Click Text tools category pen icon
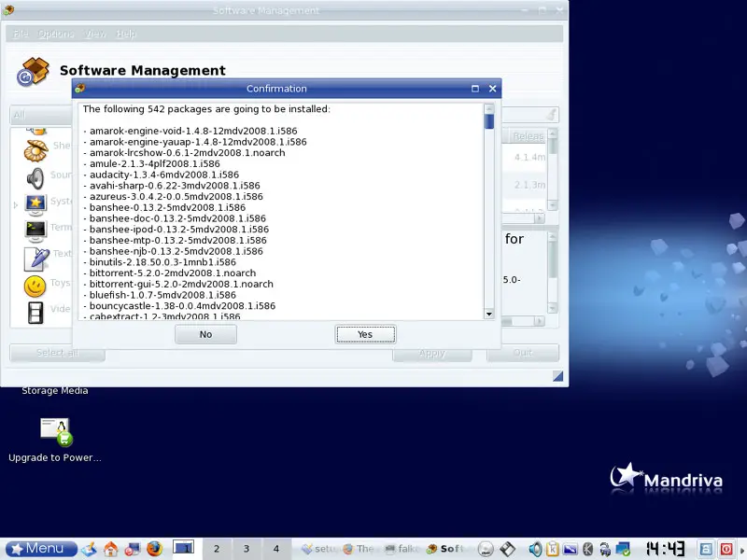Viewport: 747px width, 560px height. 36,259
